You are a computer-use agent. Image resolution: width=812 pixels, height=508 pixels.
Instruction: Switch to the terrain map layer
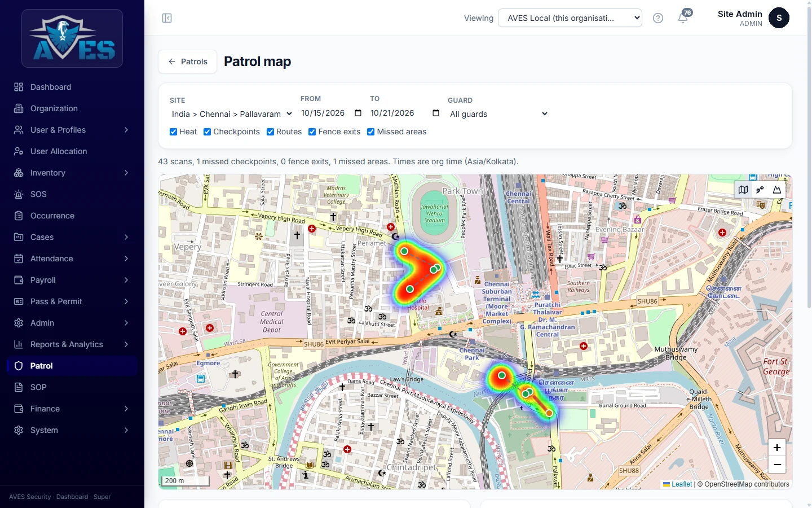click(x=777, y=190)
